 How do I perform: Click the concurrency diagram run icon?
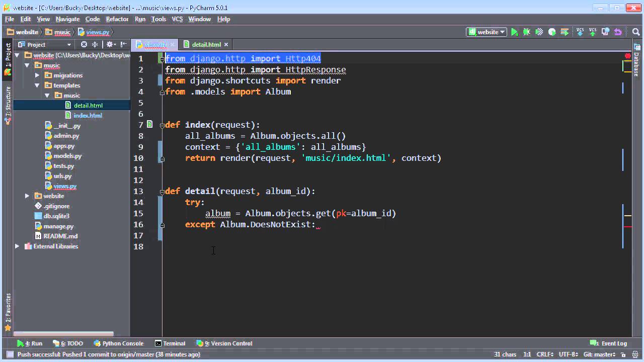point(565,32)
